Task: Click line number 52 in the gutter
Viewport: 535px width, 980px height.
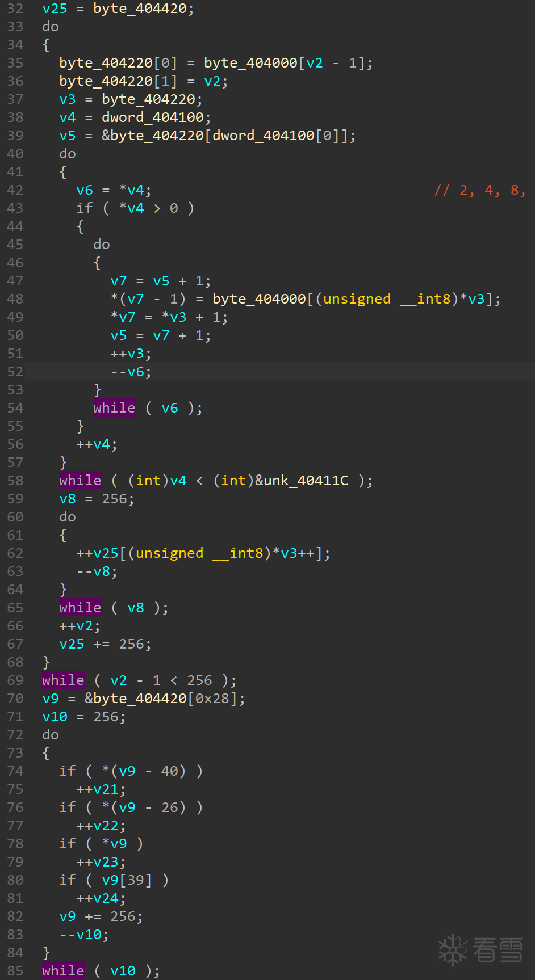Action: pyautogui.click(x=15, y=372)
